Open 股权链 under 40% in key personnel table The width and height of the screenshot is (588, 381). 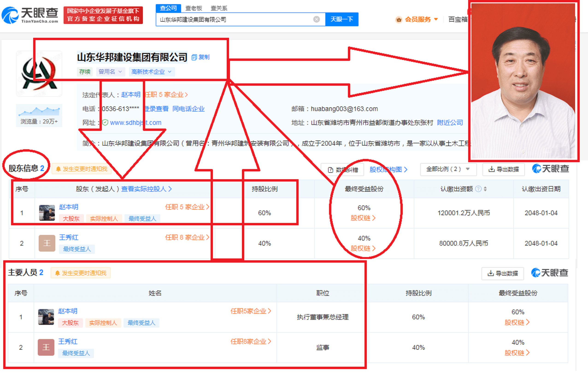(517, 353)
